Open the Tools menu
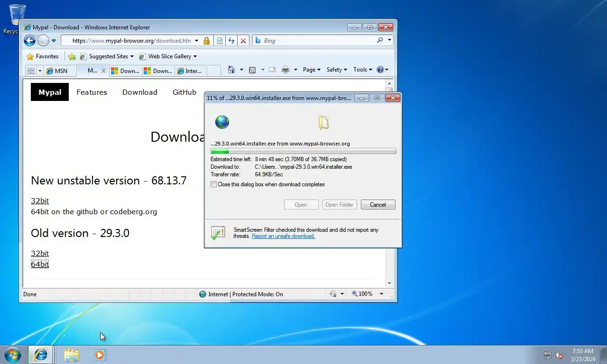The width and height of the screenshot is (607, 364). click(363, 70)
